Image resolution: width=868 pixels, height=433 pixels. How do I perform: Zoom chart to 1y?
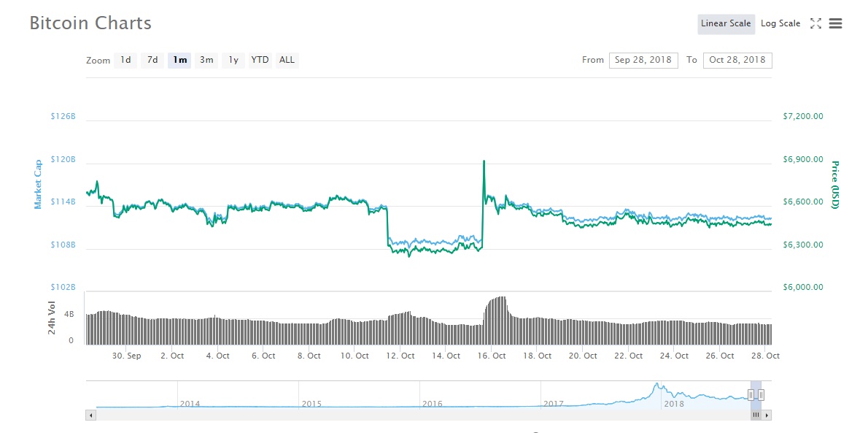point(233,60)
